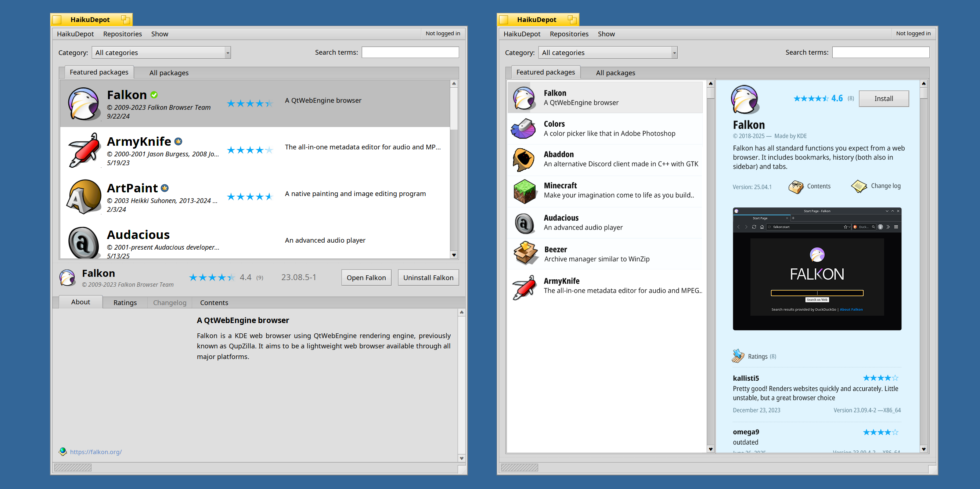Screen dimensions: 980x489
Task: Switch to All packages tab in right window
Action: point(616,73)
